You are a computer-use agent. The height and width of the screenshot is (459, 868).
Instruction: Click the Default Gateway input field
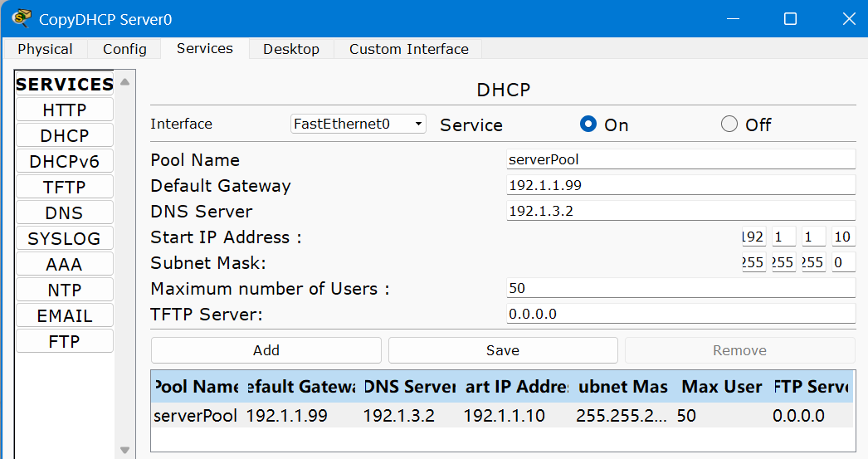[x=680, y=185]
